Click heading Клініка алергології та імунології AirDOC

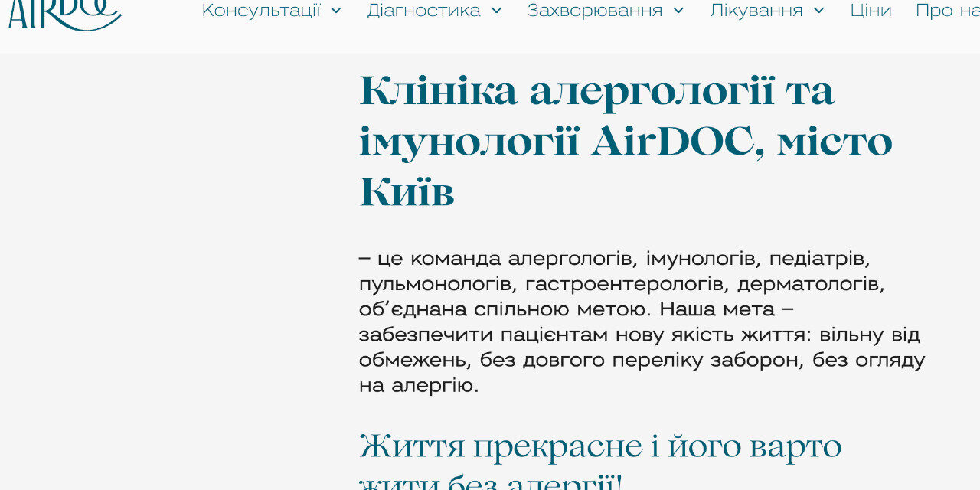tap(626, 141)
